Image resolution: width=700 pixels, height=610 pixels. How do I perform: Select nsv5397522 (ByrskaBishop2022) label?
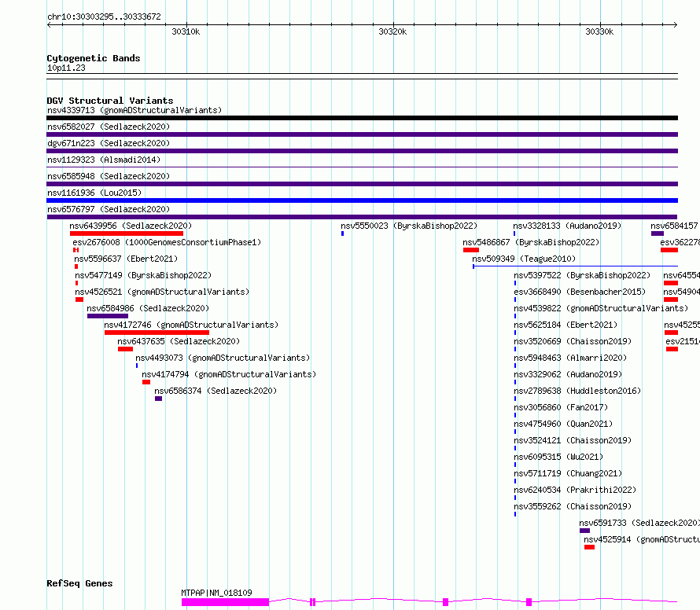coord(582,275)
